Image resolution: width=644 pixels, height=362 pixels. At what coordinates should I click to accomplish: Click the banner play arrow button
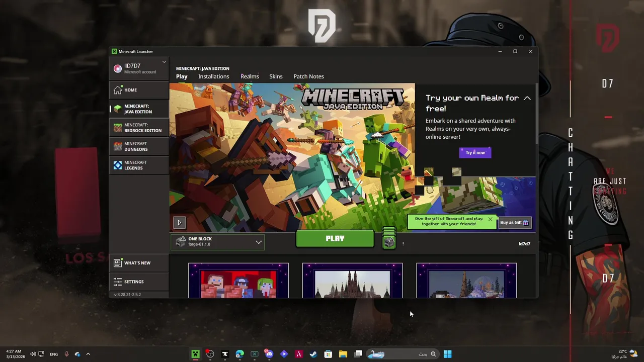pos(180,222)
